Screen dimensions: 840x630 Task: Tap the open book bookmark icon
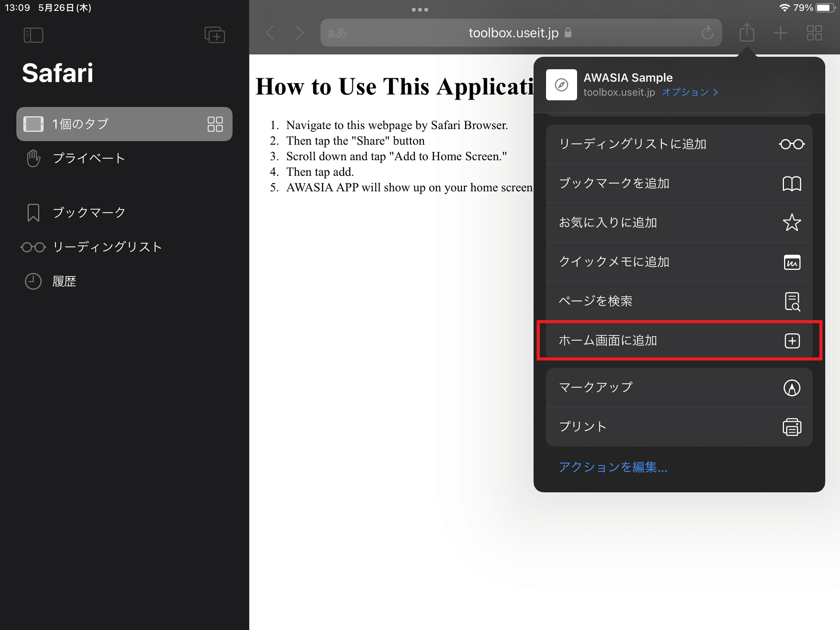pyautogui.click(x=792, y=184)
